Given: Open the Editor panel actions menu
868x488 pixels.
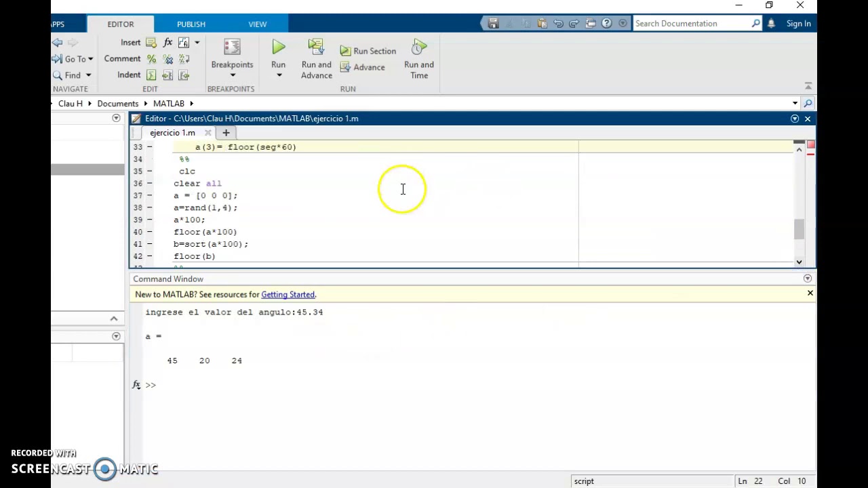Looking at the screenshot, I should pos(795,119).
